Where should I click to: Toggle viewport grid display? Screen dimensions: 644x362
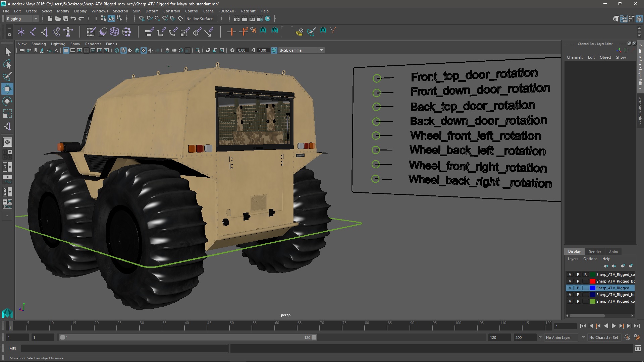pos(66,50)
